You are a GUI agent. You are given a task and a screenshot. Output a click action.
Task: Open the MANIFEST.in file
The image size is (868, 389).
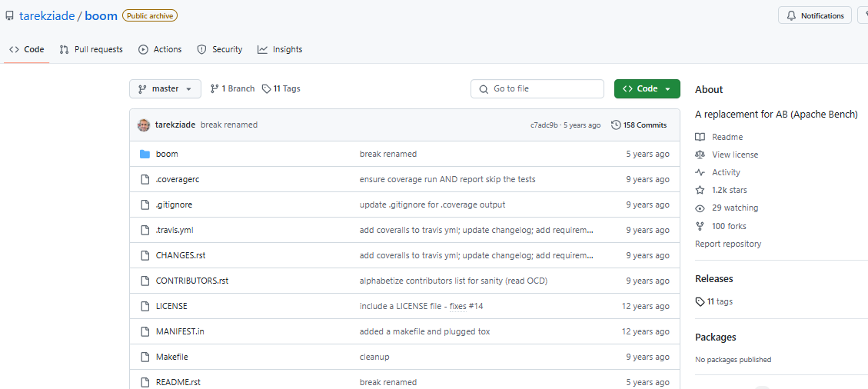(x=180, y=331)
